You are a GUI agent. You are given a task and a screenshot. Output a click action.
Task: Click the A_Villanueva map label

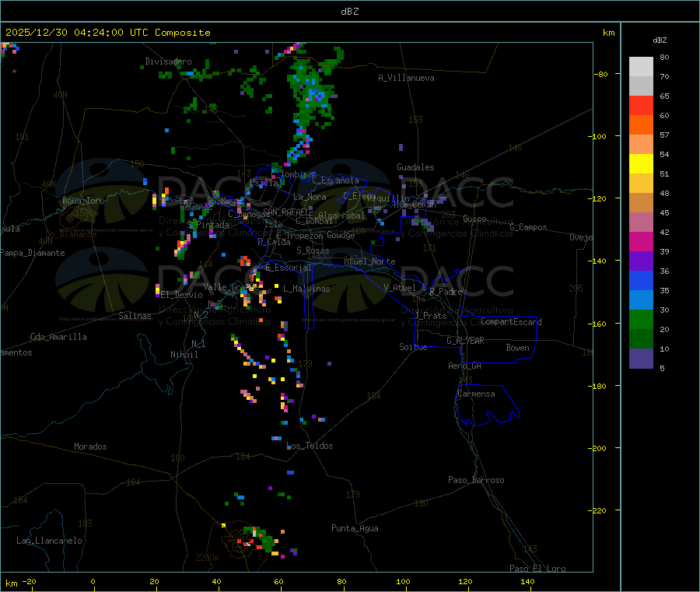[406, 78]
